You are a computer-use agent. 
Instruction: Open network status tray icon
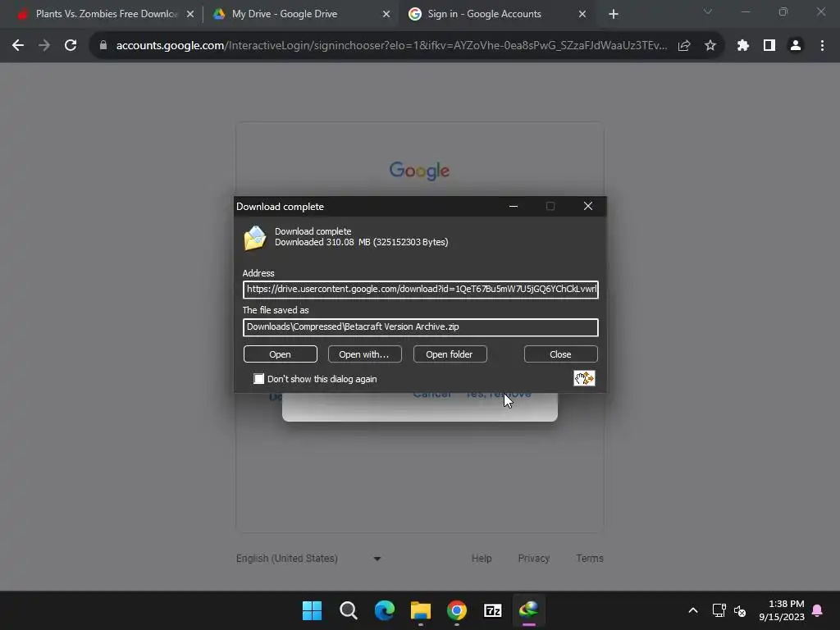click(x=719, y=610)
